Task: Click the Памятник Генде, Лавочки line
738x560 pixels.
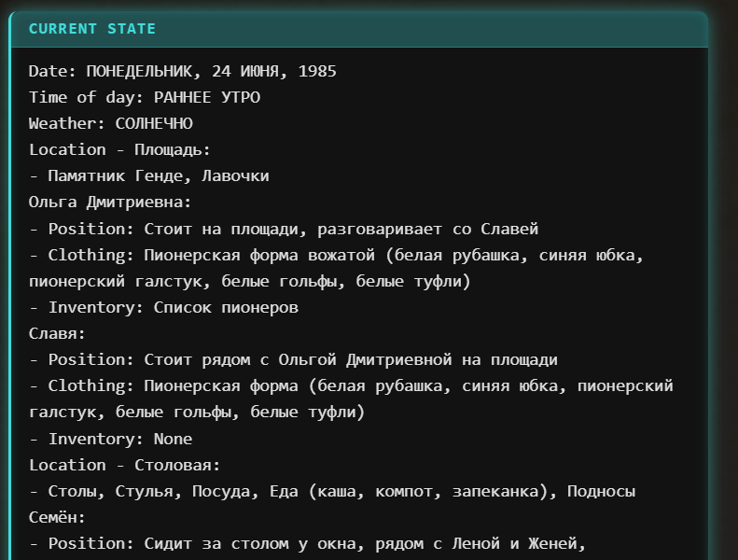Action: (148, 176)
